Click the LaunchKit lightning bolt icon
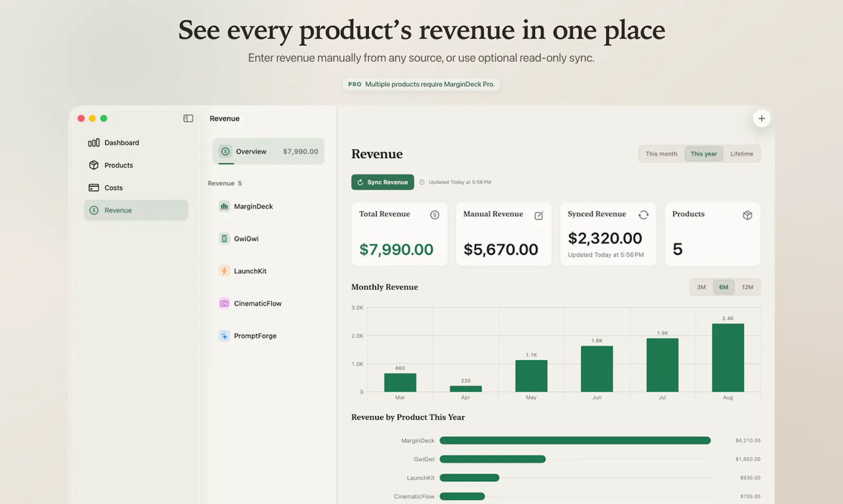This screenshot has width=843, height=504. 224,271
